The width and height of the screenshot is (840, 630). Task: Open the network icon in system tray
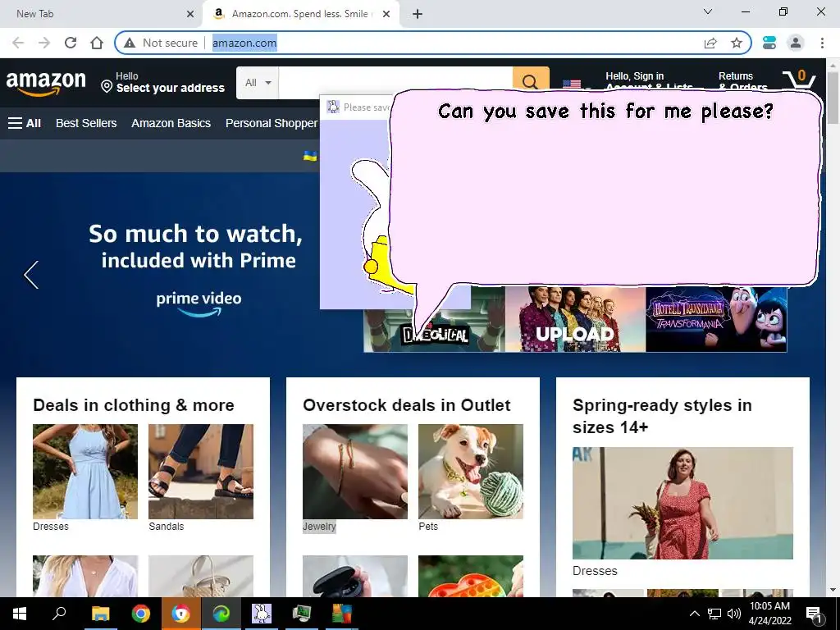[714, 614]
